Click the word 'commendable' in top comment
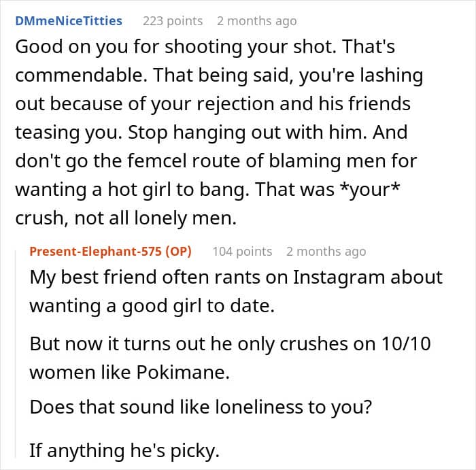 tap(81, 75)
